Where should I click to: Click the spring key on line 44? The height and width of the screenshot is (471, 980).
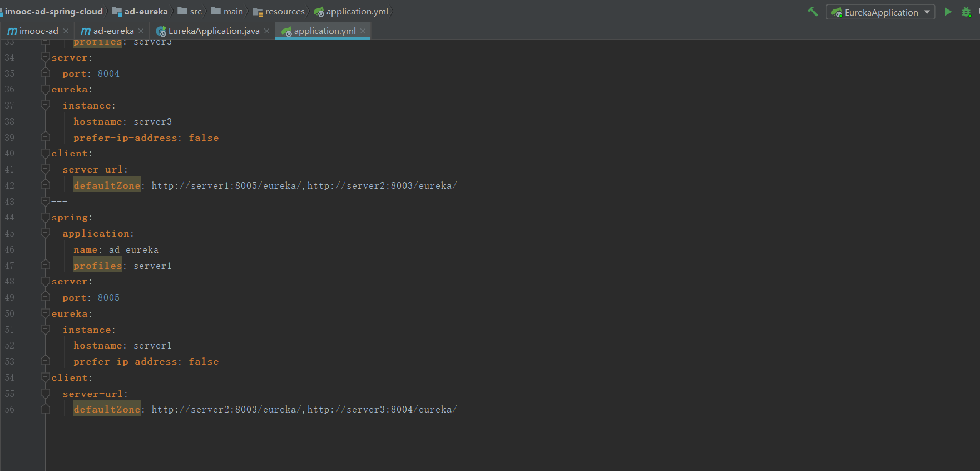70,218
